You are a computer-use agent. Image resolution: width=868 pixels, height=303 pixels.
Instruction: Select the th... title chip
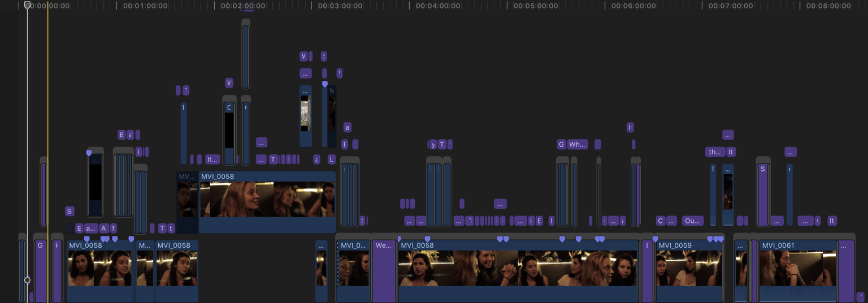715,152
